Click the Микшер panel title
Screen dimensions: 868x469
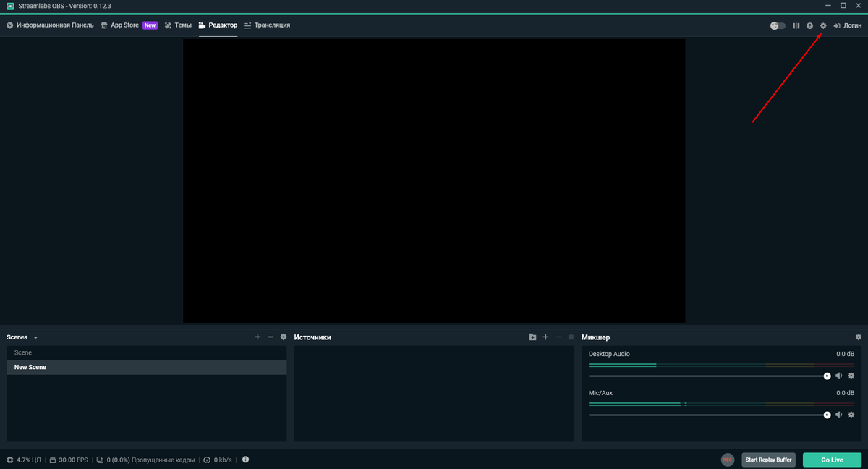point(595,337)
